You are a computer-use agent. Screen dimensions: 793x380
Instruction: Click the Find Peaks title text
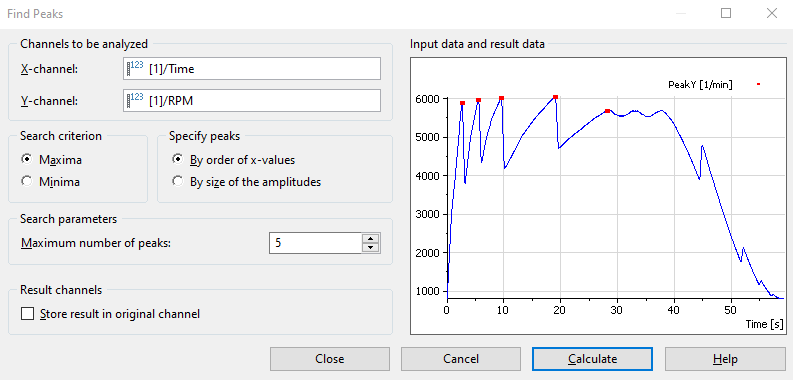click(35, 14)
